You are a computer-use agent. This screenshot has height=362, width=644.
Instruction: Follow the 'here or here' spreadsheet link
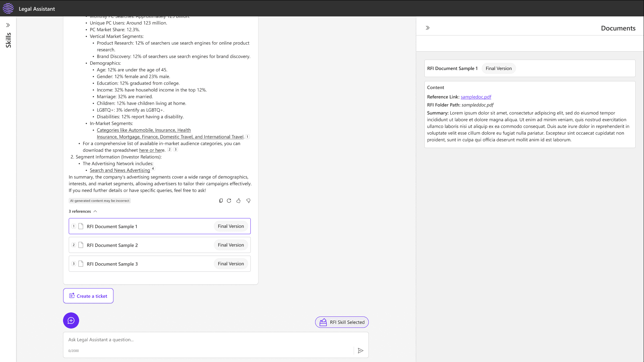click(x=152, y=150)
